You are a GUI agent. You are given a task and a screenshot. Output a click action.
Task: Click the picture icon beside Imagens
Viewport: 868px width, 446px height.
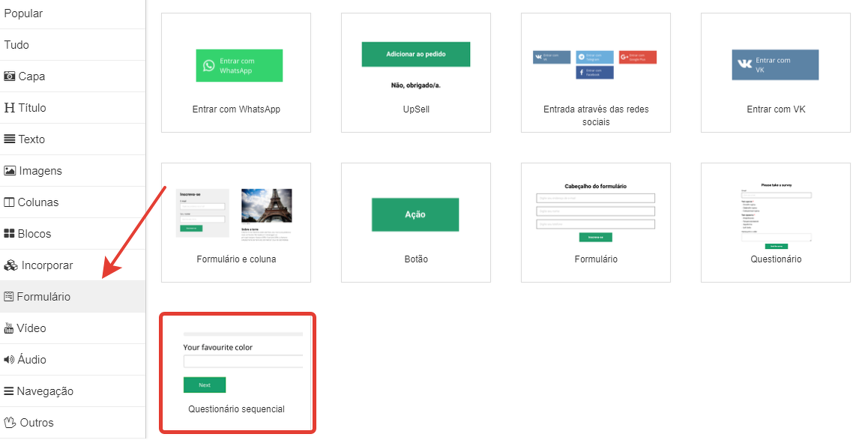click(x=10, y=171)
